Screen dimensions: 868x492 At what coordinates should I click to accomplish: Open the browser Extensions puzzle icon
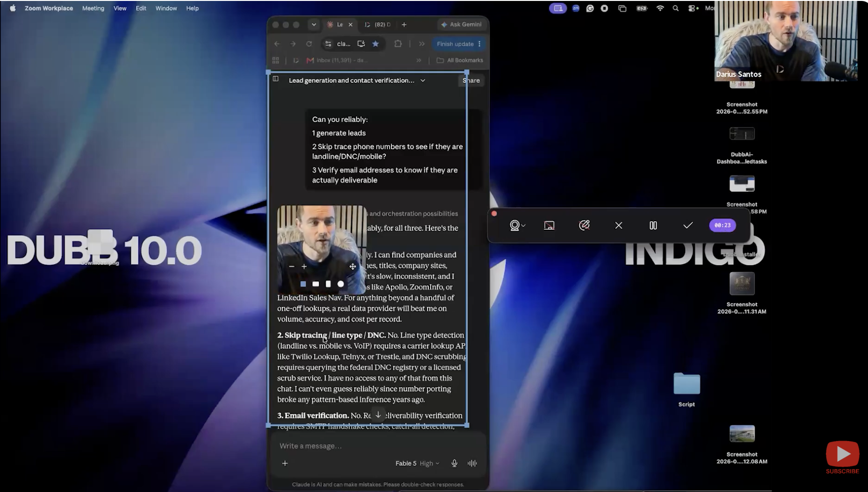pyautogui.click(x=398, y=44)
